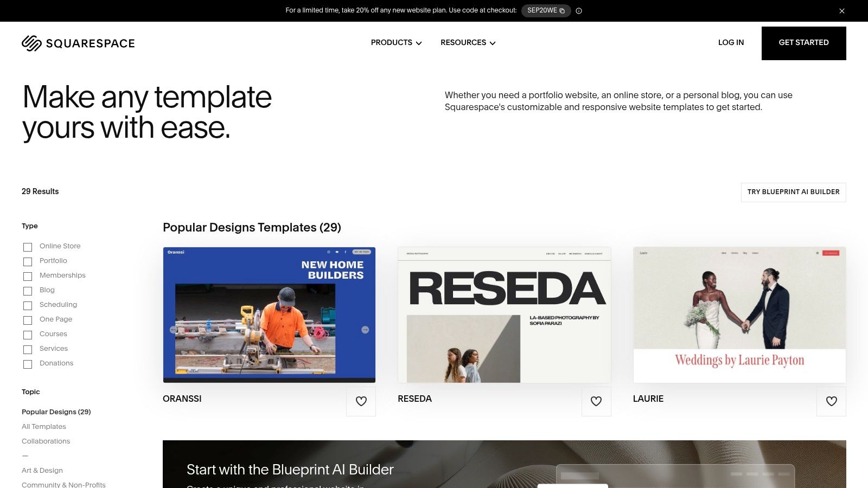This screenshot has width=868, height=488.
Task: Favorite the Reseda template
Action: point(596,401)
